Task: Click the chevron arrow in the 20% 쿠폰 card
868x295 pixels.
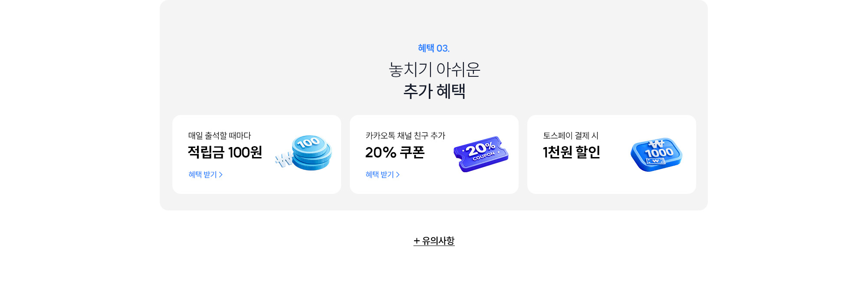Action: [x=398, y=174]
